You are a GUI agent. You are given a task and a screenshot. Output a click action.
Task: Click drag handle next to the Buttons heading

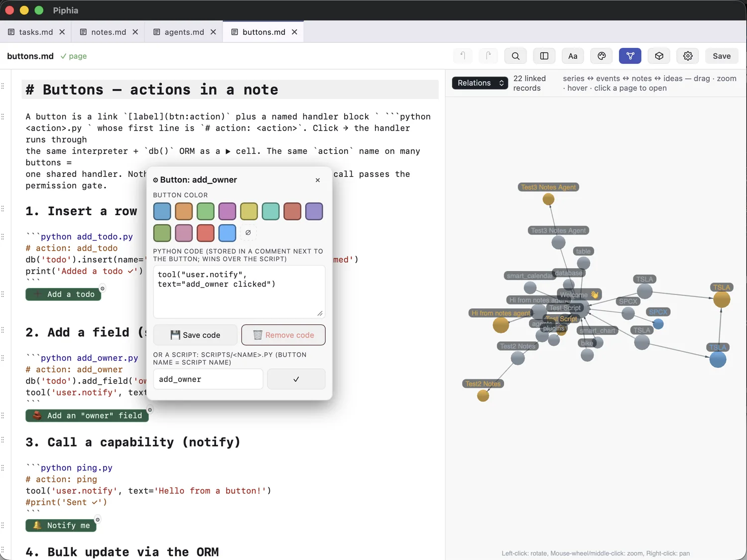3,86
